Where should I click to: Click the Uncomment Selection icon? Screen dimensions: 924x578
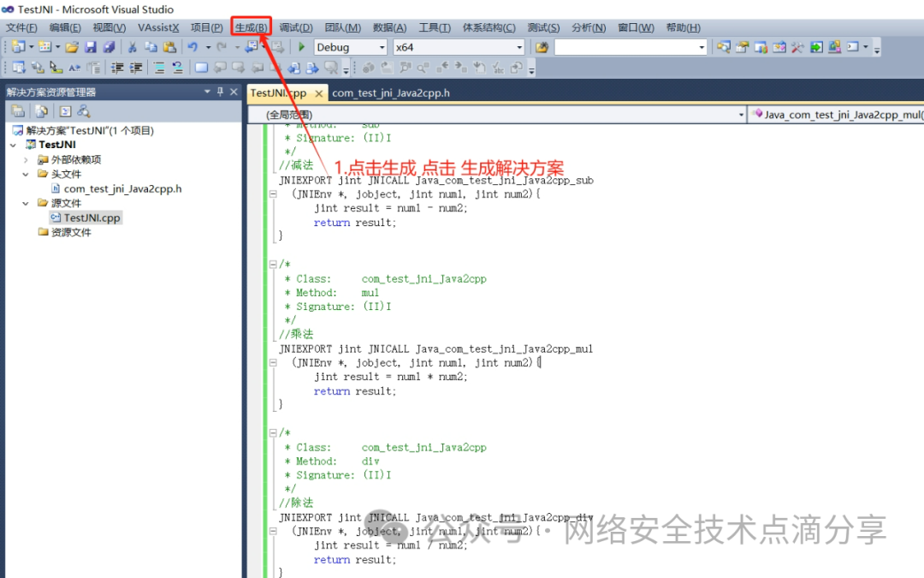coord(177,68)
